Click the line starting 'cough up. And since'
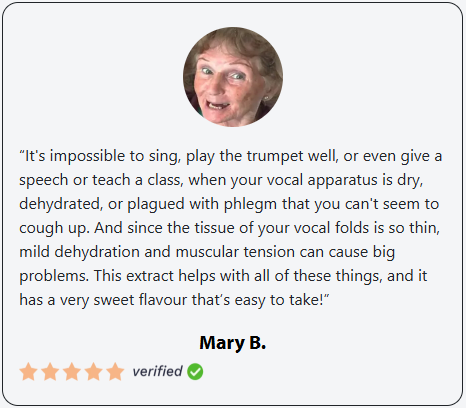 coord(229,228)
